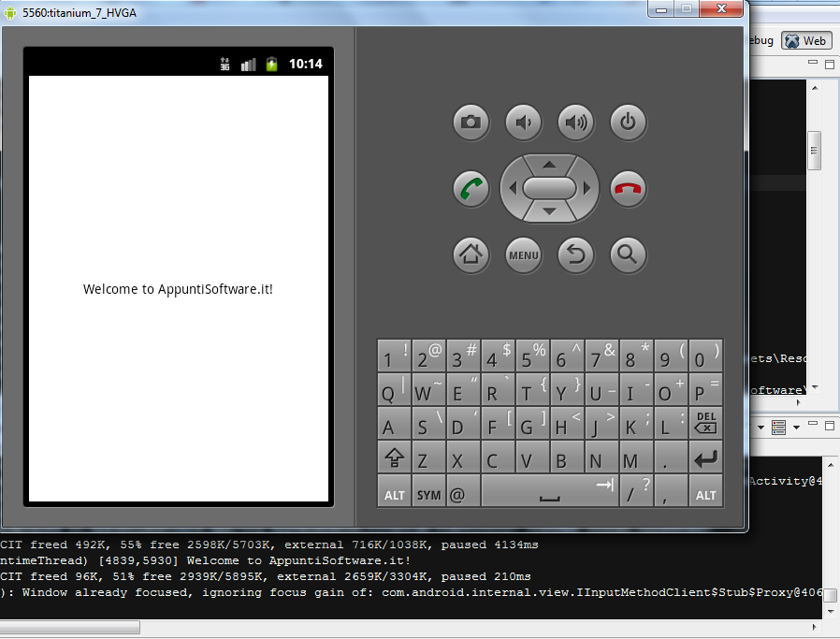The height and width of the screenshot is (639, 840).
Task: Lower volume with the volume down button
Action: (524, 123)
